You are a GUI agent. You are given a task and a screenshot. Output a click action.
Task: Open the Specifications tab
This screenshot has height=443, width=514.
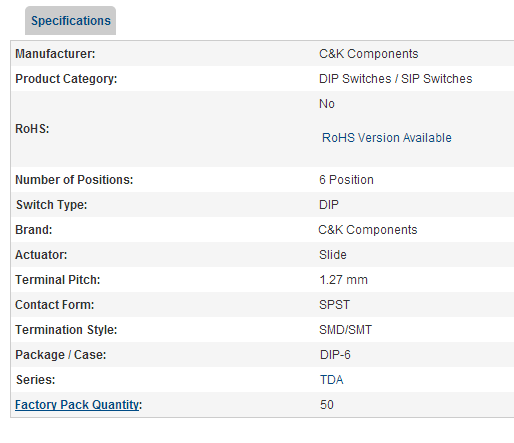point(70,21)
